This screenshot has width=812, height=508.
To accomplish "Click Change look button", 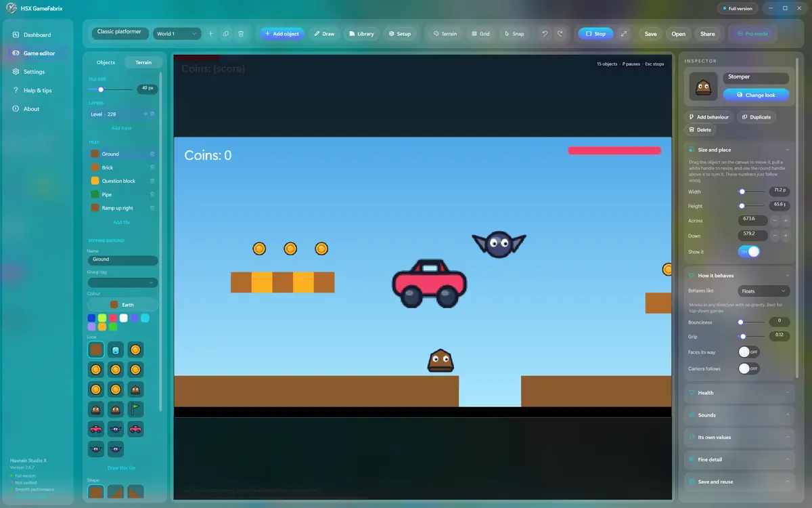I will pos(756,95).
